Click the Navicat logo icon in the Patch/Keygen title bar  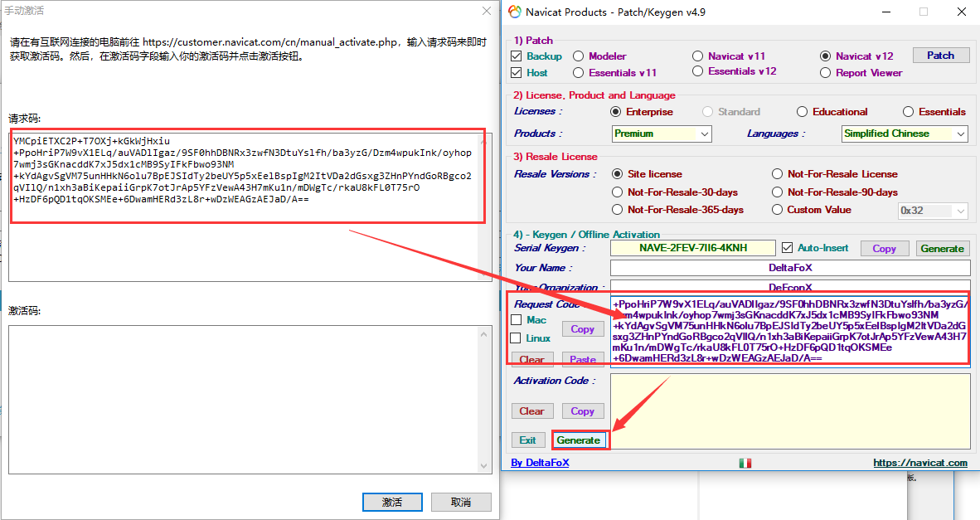pos(514,12)
